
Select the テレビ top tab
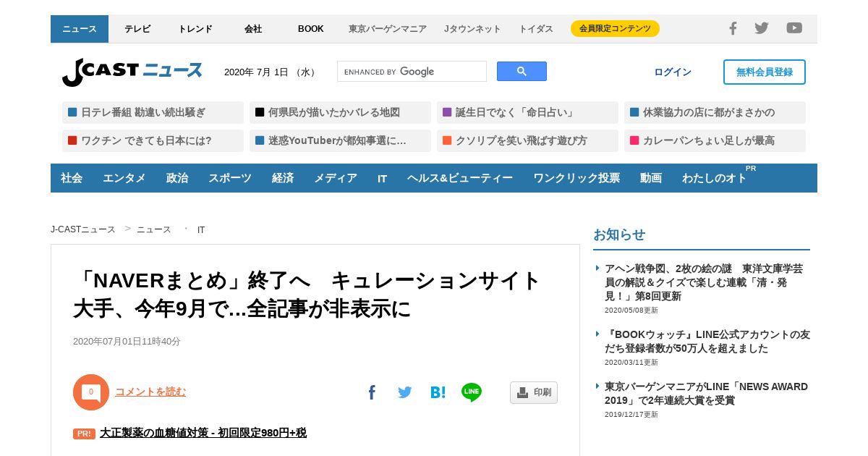137,29
